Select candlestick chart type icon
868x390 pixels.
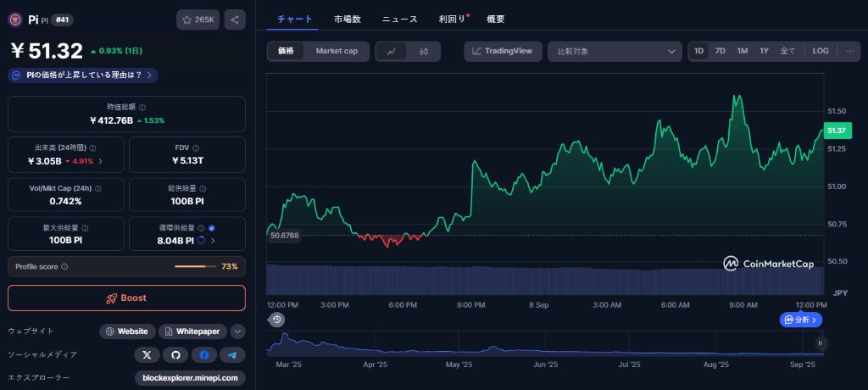(424, 52)
